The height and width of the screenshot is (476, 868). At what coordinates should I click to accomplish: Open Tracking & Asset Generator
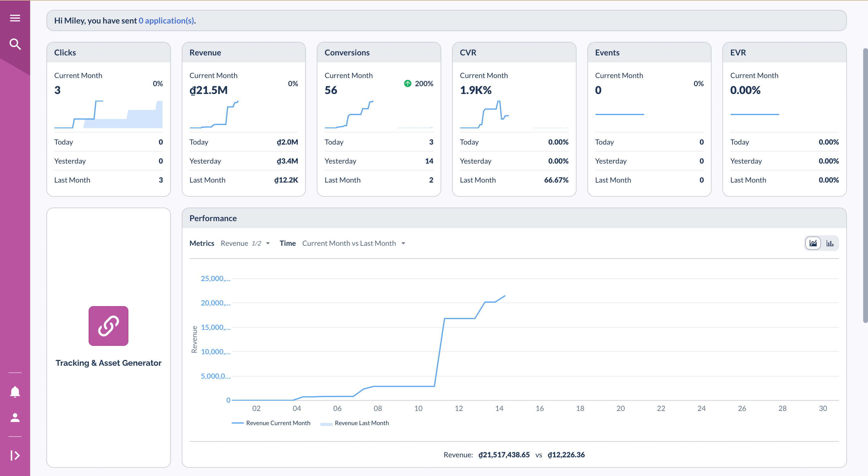108,363
